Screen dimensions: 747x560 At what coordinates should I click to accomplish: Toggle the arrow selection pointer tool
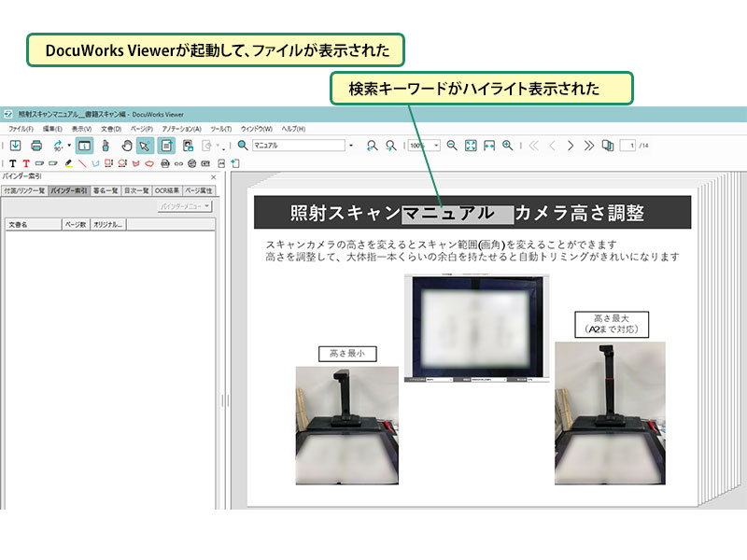145,146
